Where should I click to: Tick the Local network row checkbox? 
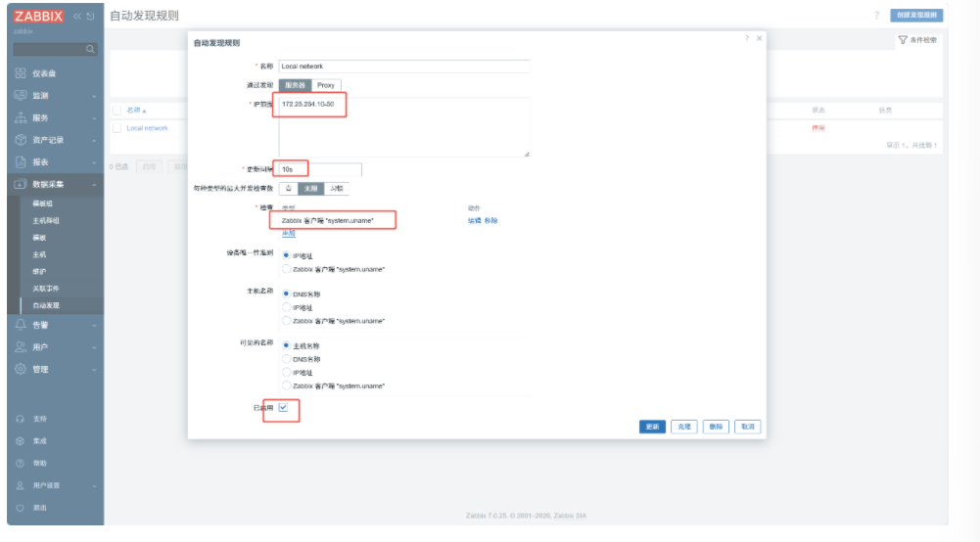(117, 128)
